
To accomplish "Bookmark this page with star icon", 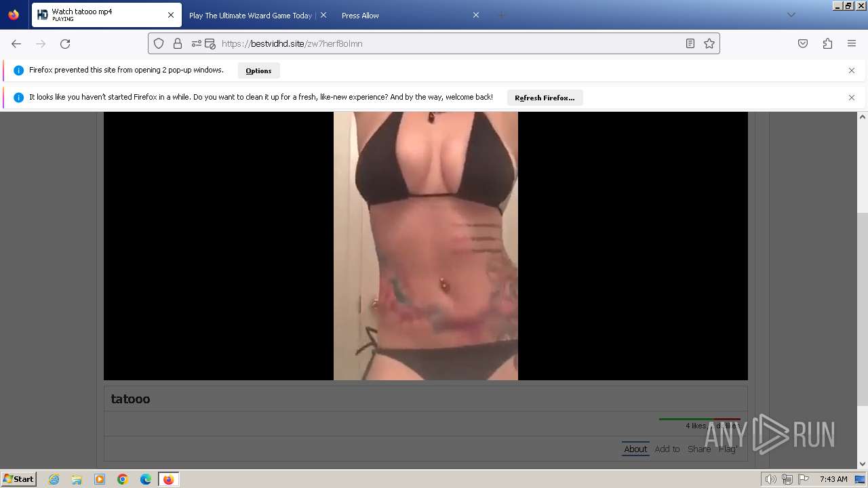I will [709, 43].
